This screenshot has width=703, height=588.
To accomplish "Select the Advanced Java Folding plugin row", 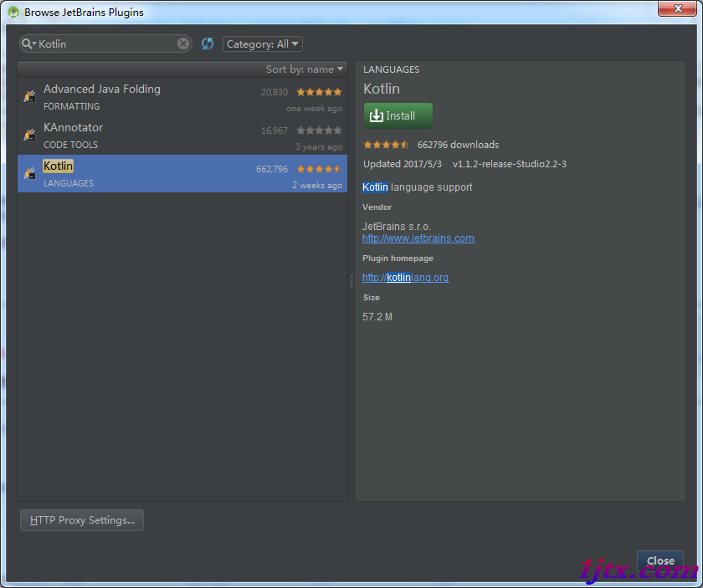I will pyautogui.click(x=182, y=97).
